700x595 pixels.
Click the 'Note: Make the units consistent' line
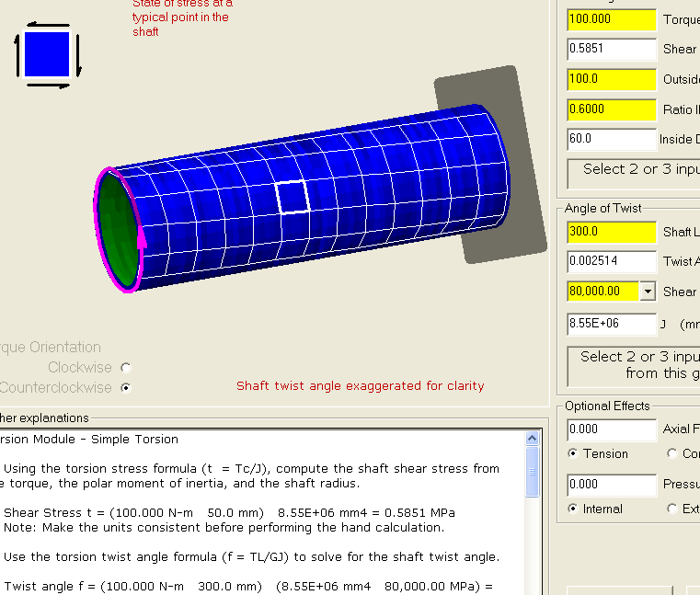(x=224, y=528)
